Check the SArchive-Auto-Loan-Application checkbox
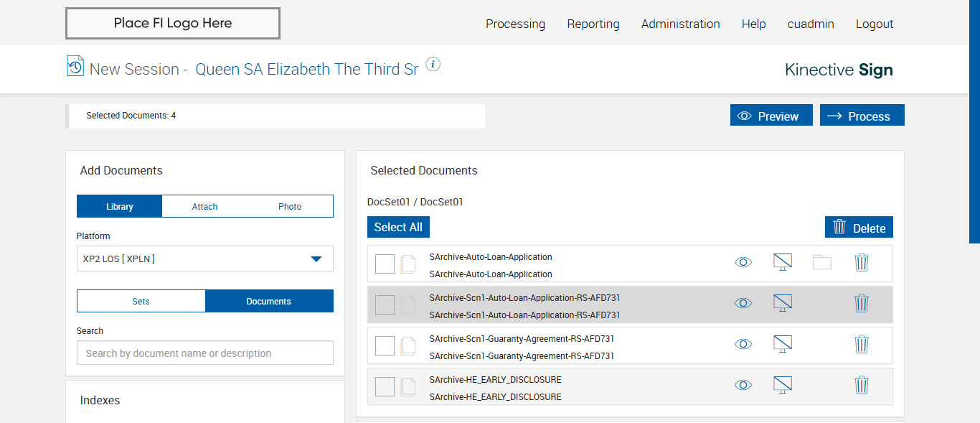 tap(385, 264)
